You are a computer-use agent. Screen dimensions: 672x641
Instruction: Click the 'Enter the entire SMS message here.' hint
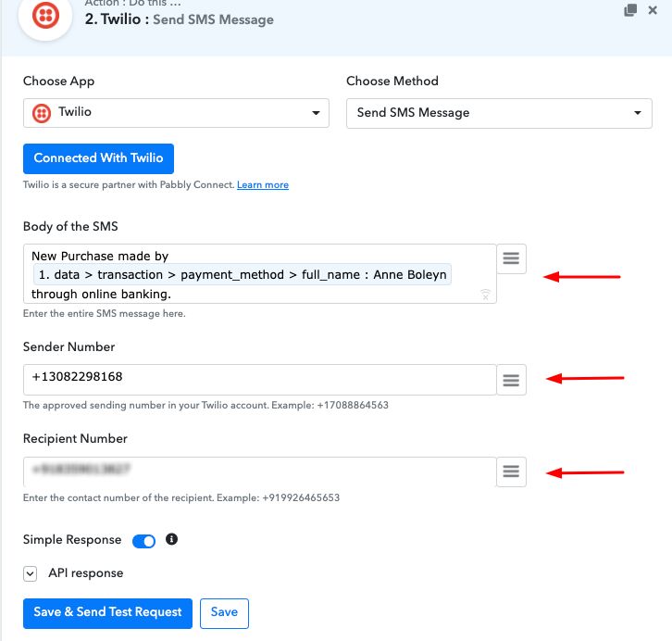coord(105,313)
